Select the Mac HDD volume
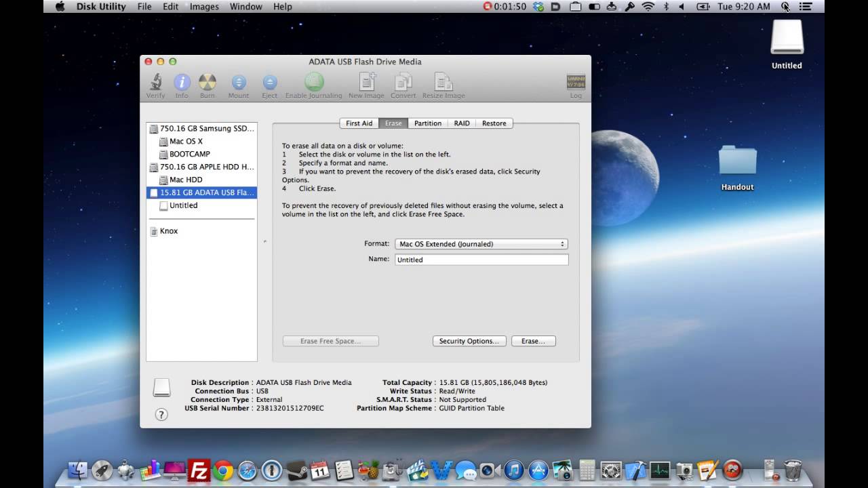Viewport: 868px width, 488px height. click(201, 180)
